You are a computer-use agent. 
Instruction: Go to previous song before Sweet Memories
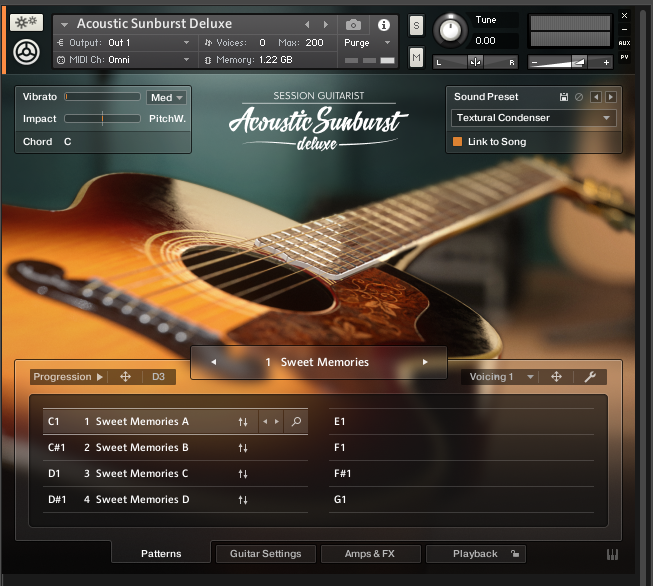click(214, 362)
